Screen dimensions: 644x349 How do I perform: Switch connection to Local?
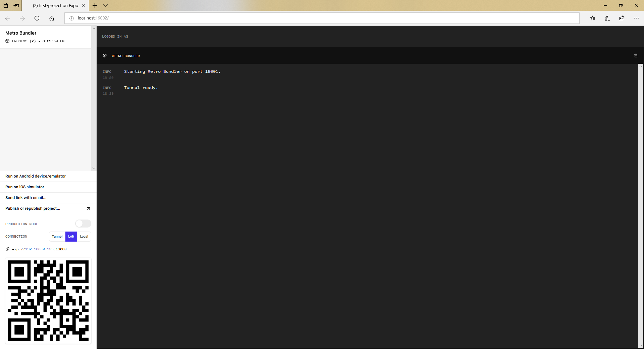pos(84,237)
